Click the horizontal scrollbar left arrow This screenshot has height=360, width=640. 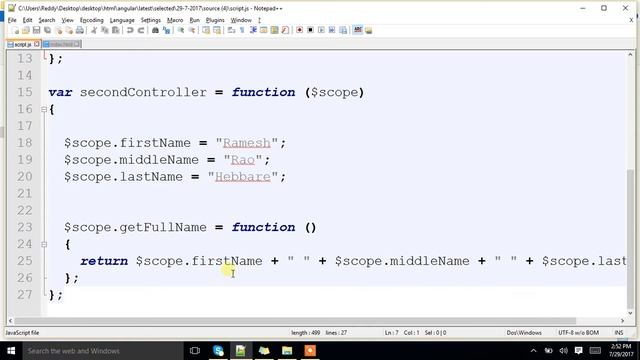[x=11, y=321]
